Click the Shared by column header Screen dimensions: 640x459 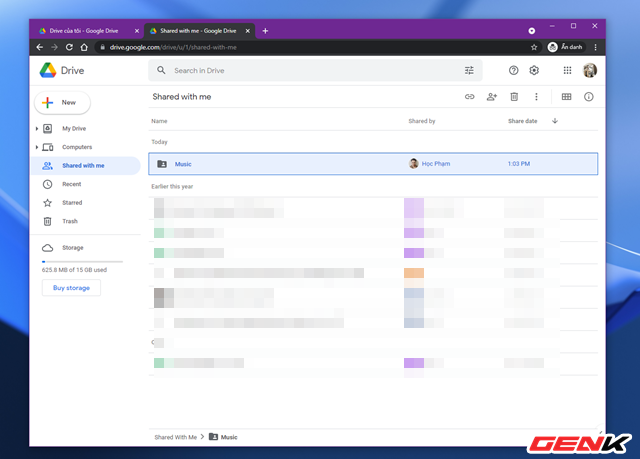point(422,121)
